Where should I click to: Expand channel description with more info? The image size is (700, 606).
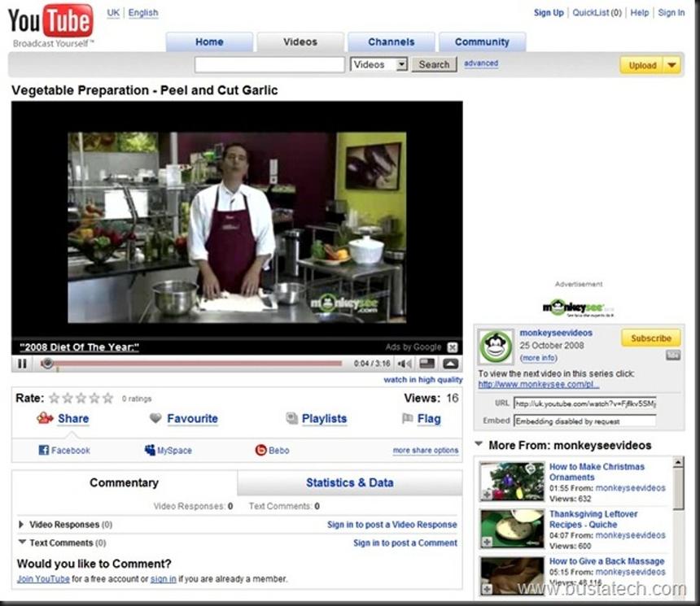(x=538, y=358)
